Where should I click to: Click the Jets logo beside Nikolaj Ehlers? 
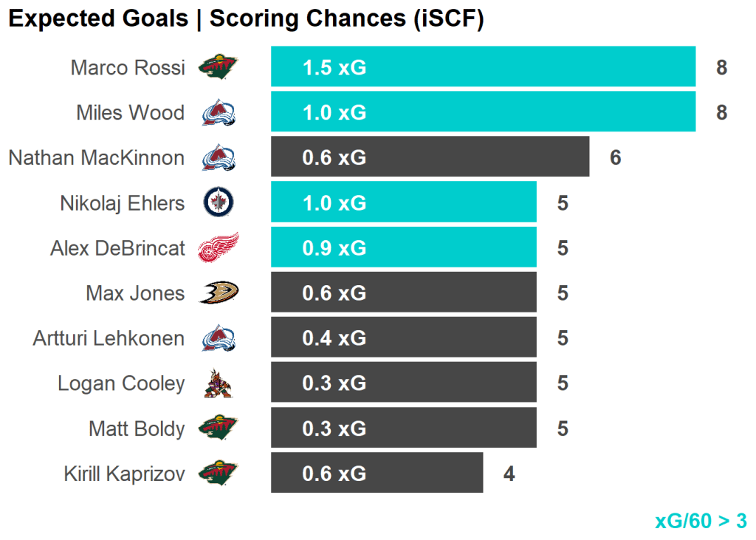pos(219,202)
